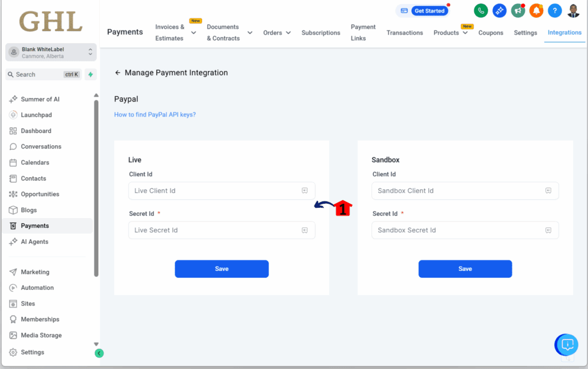Viewport: 588px width, 369px height.
Task: Open Memberships from the sidebar
Action: pos(40,319)
